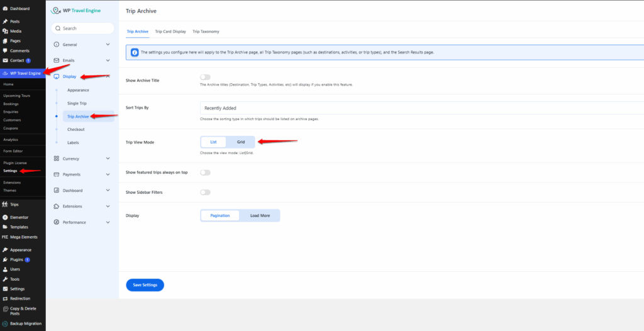The height and width of the screenshot is (331, 644).
Task: Click the Payments card icon
Action: coord(57,174)
